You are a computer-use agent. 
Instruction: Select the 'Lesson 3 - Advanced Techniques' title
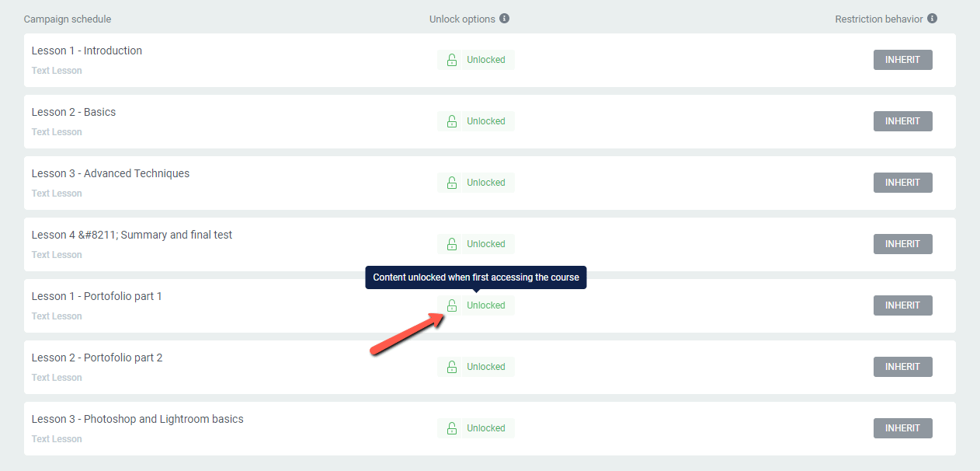(110, 173)
